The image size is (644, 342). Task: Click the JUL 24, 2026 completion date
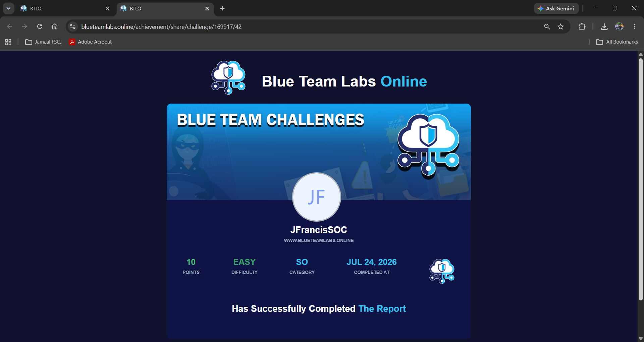pos(372,262)
